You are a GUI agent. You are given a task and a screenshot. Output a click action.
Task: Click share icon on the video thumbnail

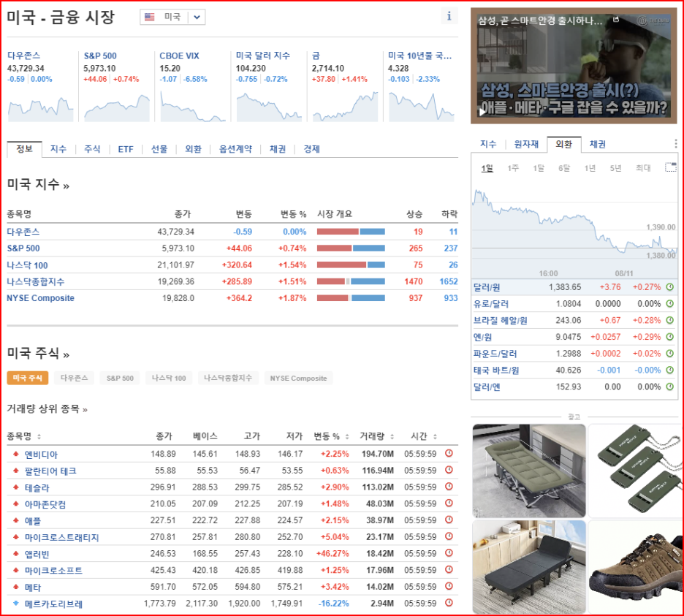(x=616, y=19)
